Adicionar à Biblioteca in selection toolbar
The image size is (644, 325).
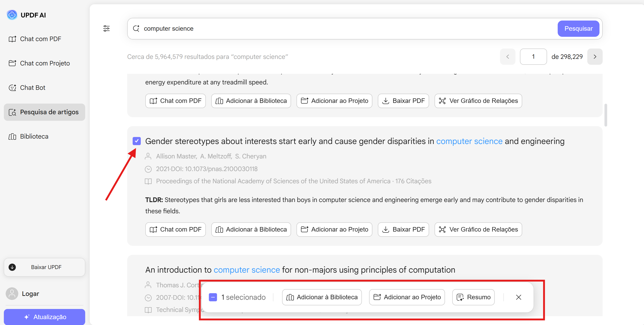(x=322, y=297)
